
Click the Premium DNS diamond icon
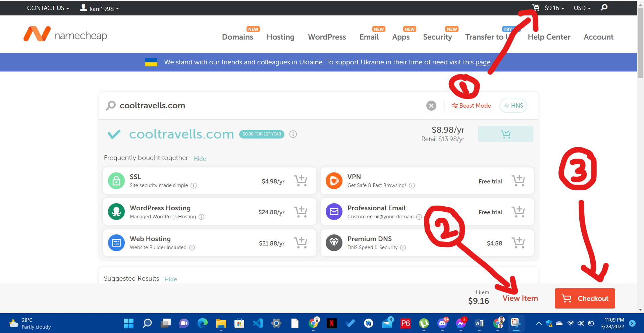(334, 243)
